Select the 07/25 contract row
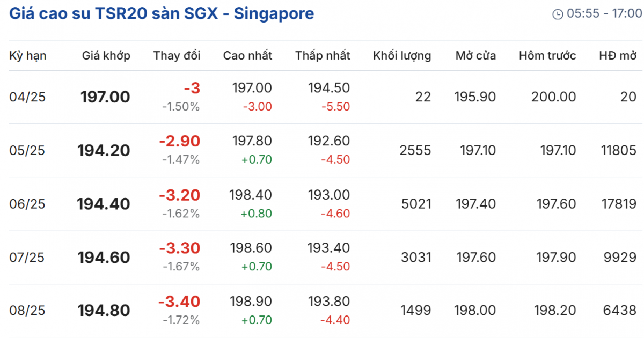 [x=27, y=258]
